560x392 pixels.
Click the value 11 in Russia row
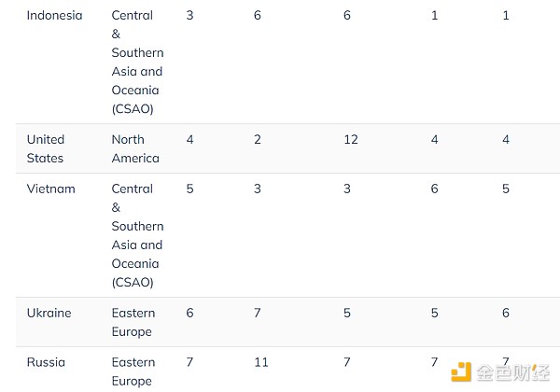tap(260, 362)
